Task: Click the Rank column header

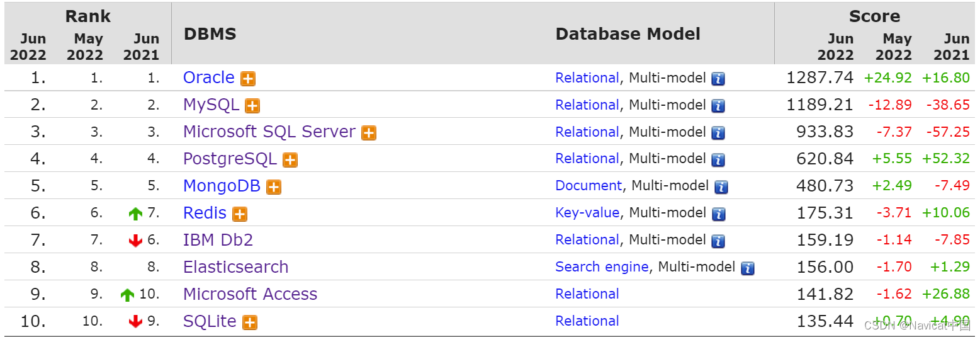Action: point(88,16)
